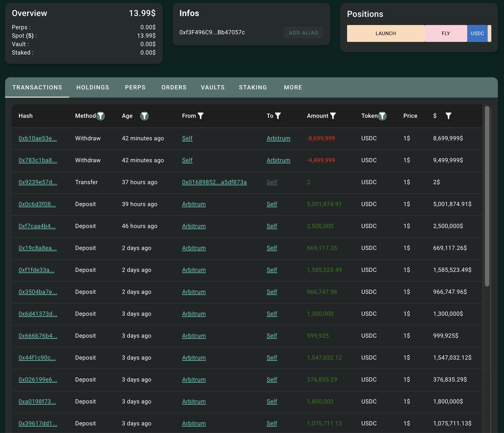Screen dimensions: 504x433
Task: Click the Token column filter icon
Action: click(x=382, y=116)
